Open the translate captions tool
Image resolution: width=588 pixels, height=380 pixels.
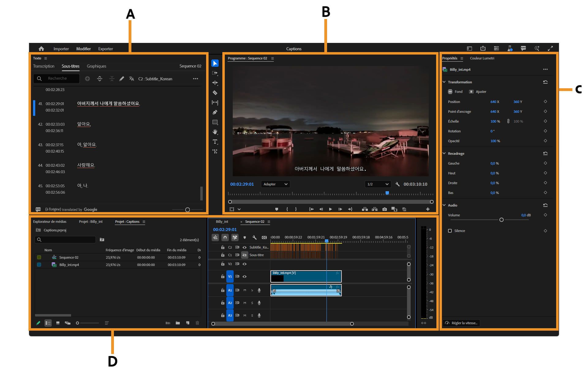[131, 78]
